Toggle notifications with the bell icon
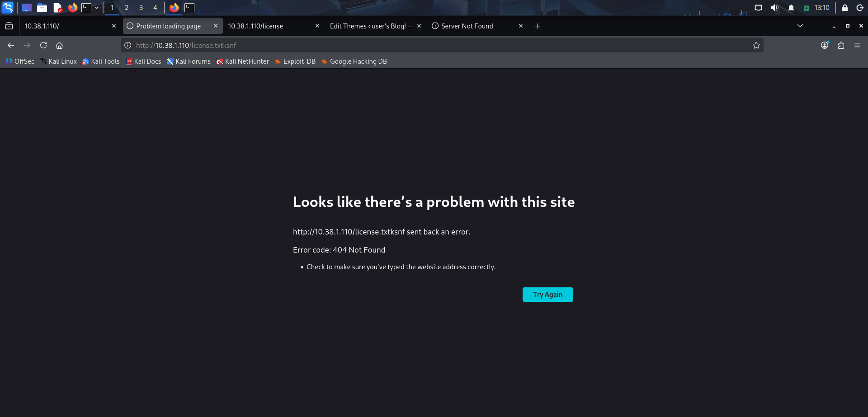This screenshot has height=417, width=868. point(791,8)
